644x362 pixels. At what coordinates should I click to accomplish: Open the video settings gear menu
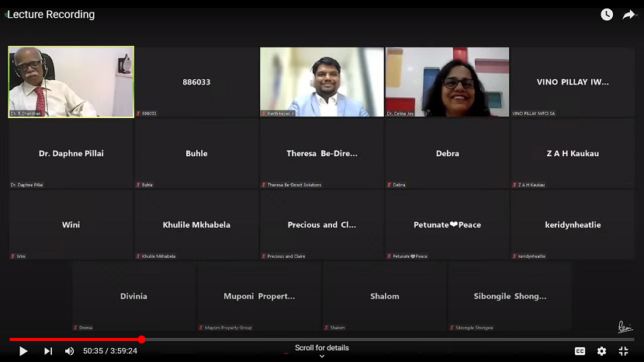click(x=601, y=351)
